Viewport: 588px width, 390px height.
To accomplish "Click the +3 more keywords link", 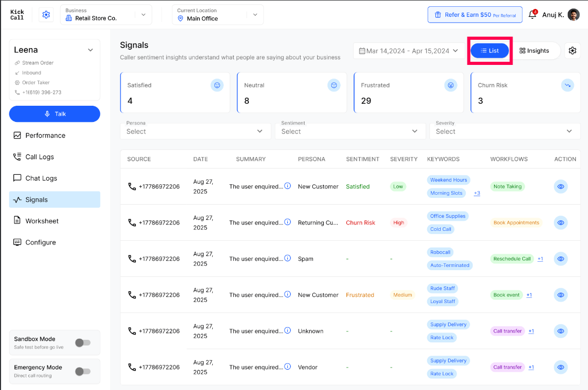I will (477, 193).
